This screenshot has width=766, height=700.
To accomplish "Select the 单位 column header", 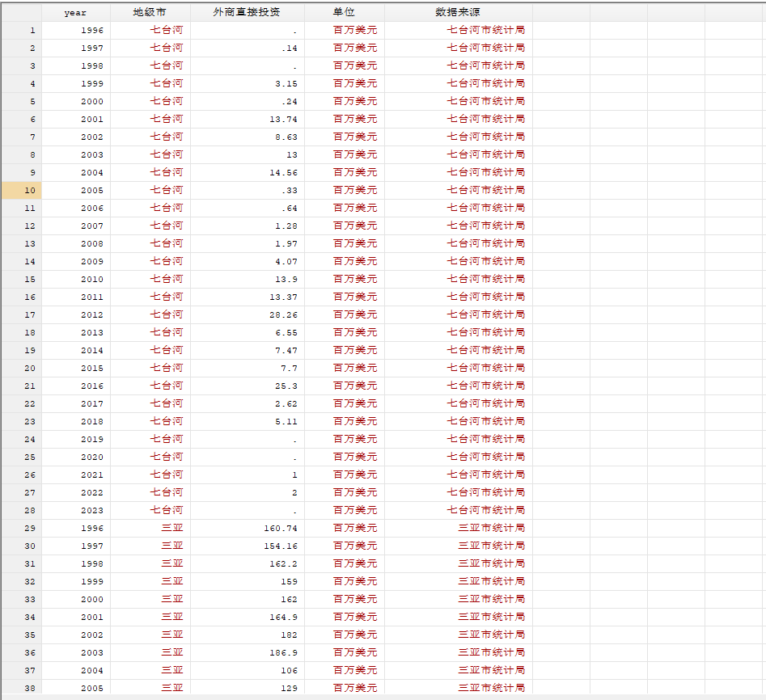I will tap(344, 13).
